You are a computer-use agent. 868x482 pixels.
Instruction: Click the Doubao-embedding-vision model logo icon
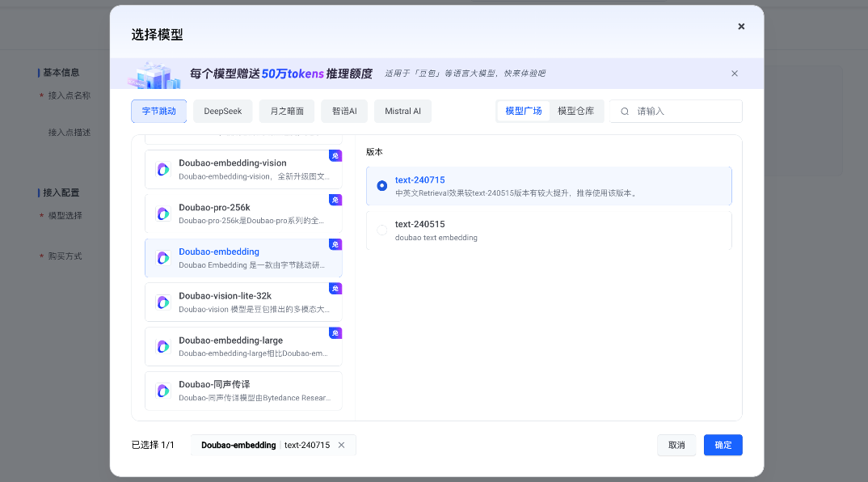click(162, 169)
